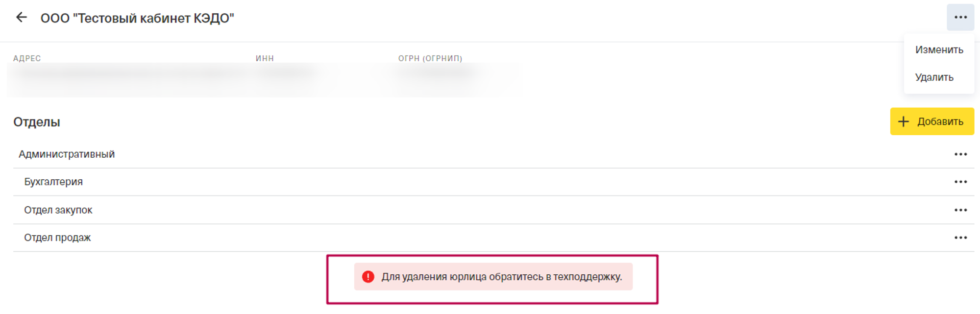
Task: Go back using the left arrow
Action: 22,18
